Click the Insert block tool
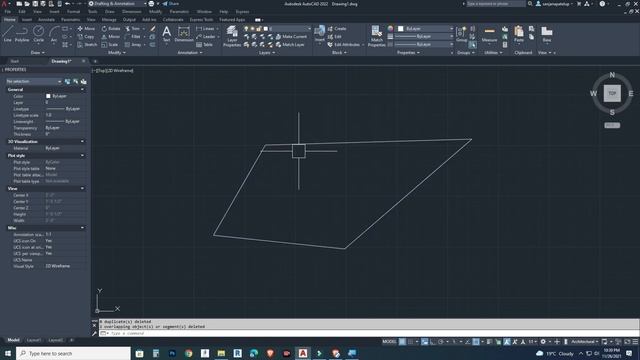This screenshot has width=640, height=360. coord(320,33)
